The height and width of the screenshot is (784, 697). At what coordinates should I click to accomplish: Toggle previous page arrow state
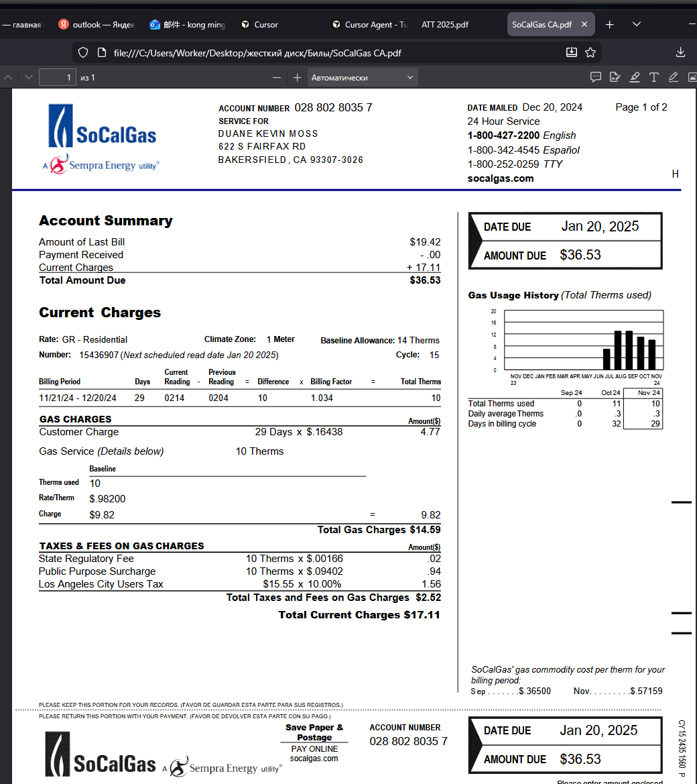8,76
